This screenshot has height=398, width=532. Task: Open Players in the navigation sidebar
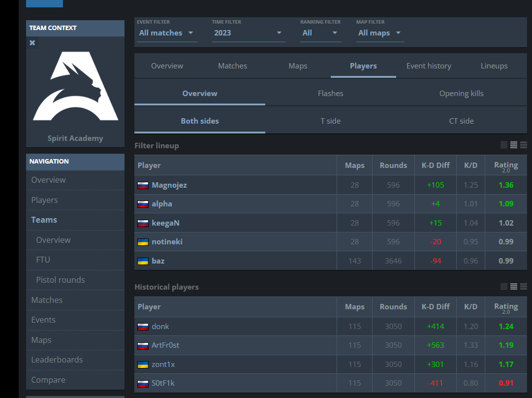coord(75,200)
